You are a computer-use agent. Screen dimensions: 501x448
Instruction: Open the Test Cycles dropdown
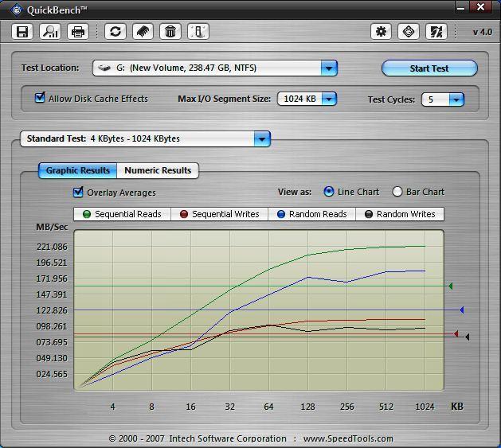click(x=456, y=99)
